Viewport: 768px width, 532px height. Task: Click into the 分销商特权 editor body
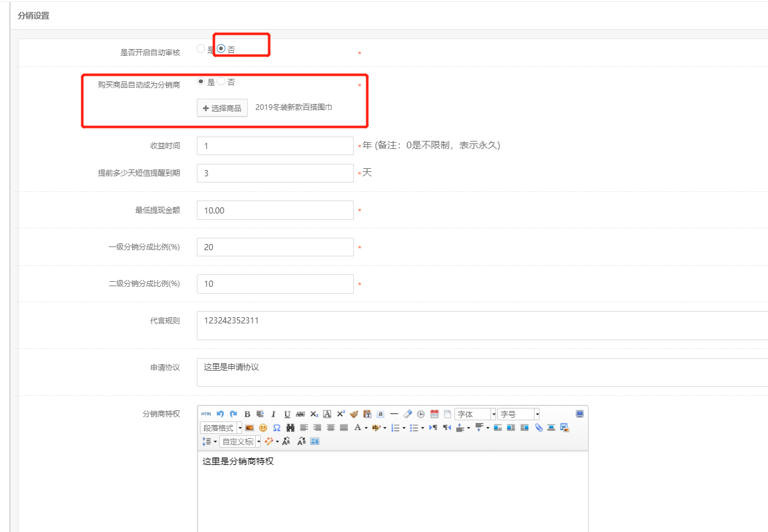pos(392,492)
